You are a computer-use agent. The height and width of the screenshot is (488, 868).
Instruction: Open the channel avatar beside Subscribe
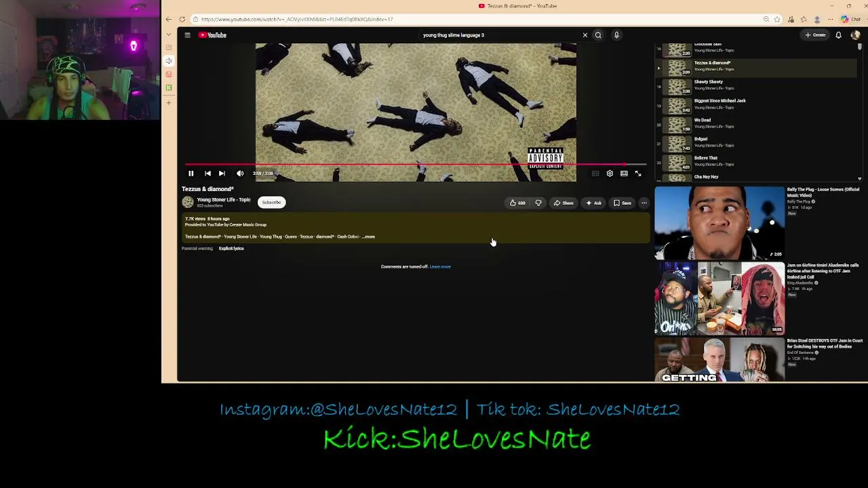point(188,202)
